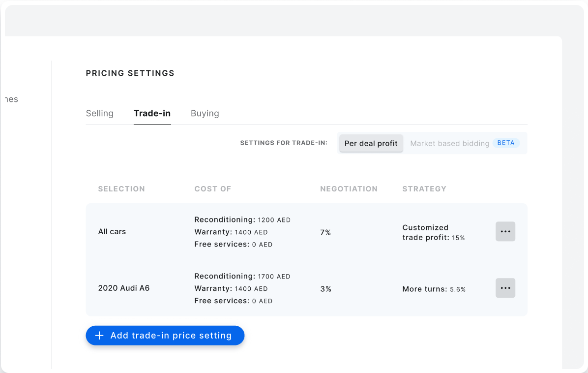588x373 pixels.
Task: Click the BETA badge
Action: pyautogui.click(x=506, y=143)
